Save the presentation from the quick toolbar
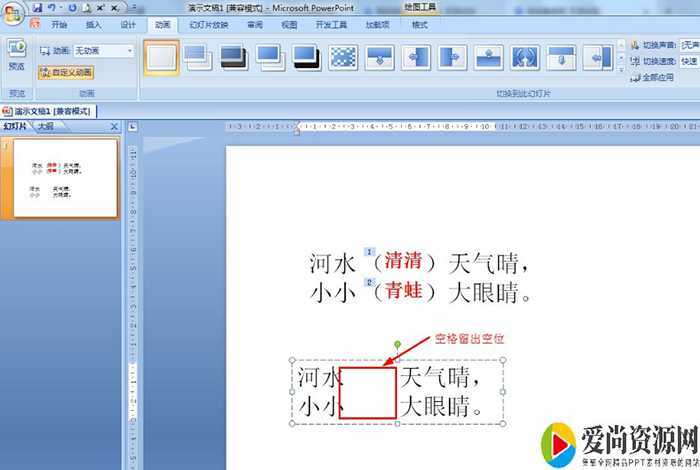Screen dimensions: 700x470 pyautogui.click(x=37, y=8)
